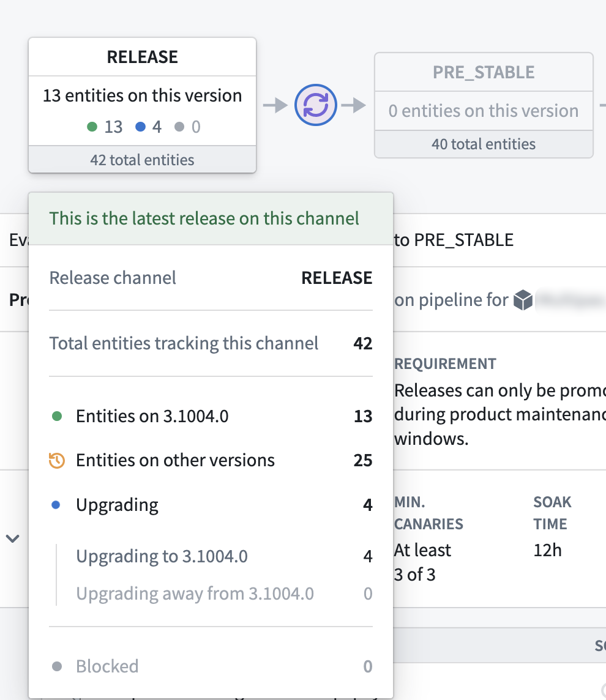This screenshot has height=700, width=606.
Task: Expand the row using the left chevron
Action: pyautogui.click(x=12, y=538)
